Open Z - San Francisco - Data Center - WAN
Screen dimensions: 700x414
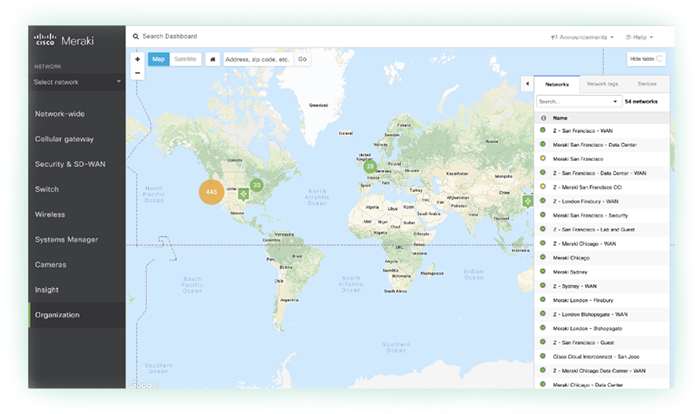point(600,173)
